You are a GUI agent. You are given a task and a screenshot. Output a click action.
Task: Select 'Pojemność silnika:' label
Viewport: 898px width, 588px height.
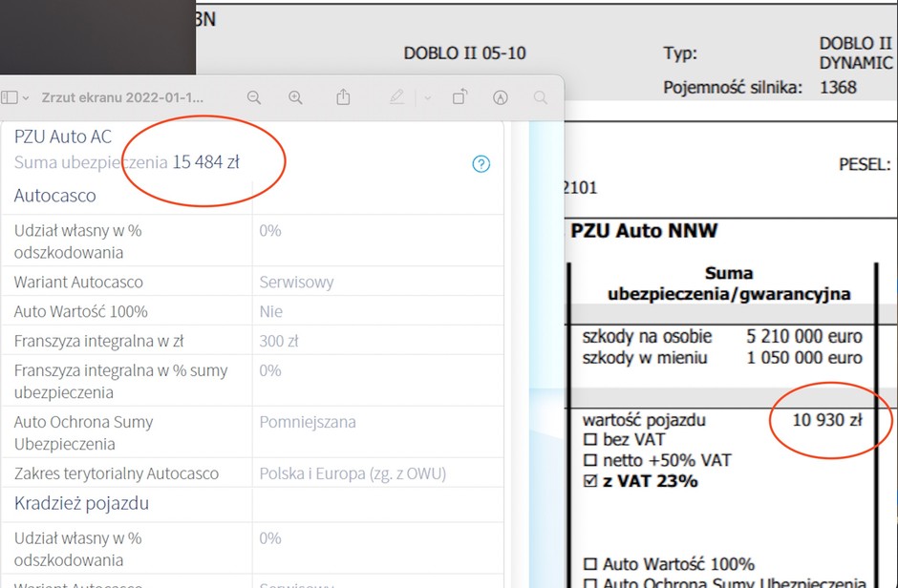coord(733,88)
